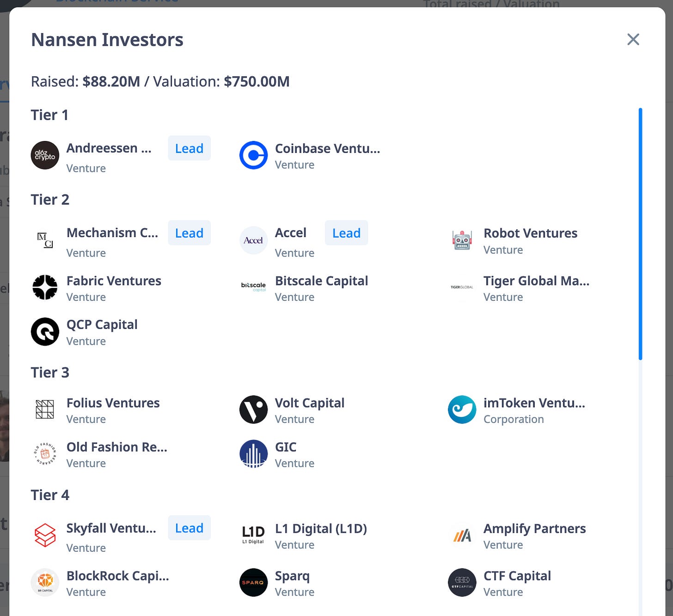The width and height of the screenshot is (673, 616).
Task: Click the Sparq logo icon
Action: click(253, 582)
